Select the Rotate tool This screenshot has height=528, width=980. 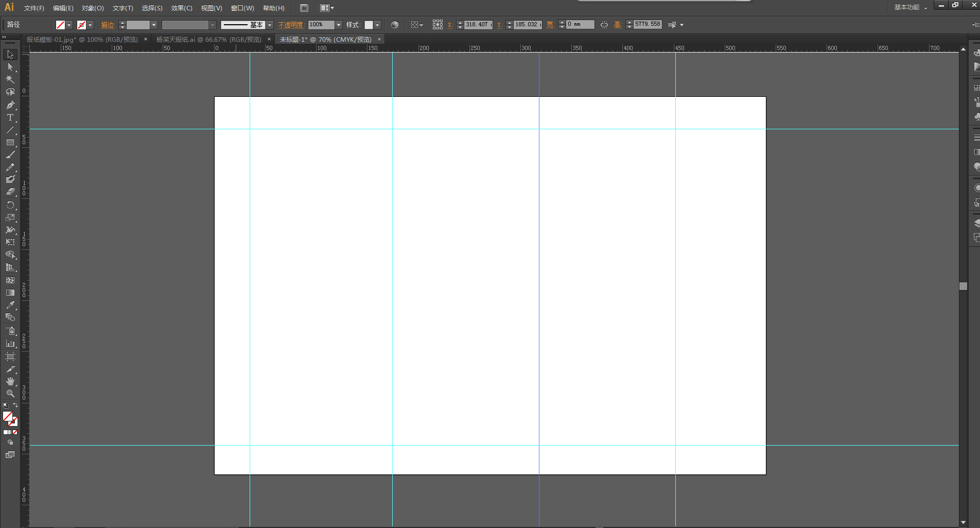tap(10, 205)
